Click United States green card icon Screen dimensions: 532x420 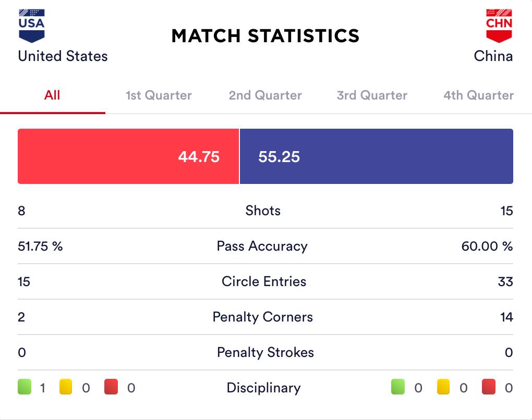click(25, 387)
